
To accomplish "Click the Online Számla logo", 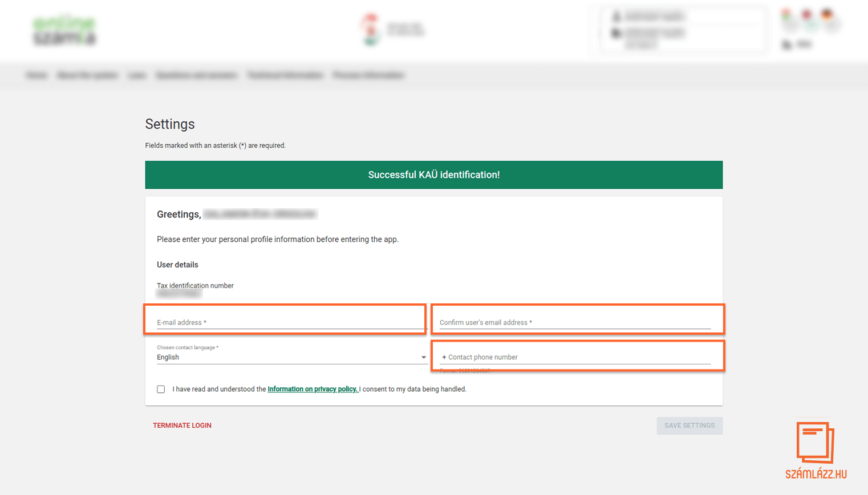I will coord(64,31).
